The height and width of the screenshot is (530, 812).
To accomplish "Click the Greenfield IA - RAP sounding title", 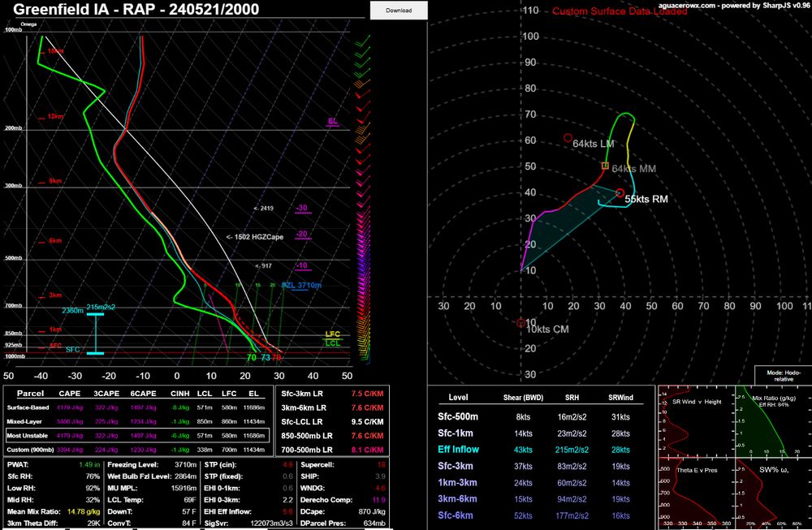I will click(x=136, y=9).
